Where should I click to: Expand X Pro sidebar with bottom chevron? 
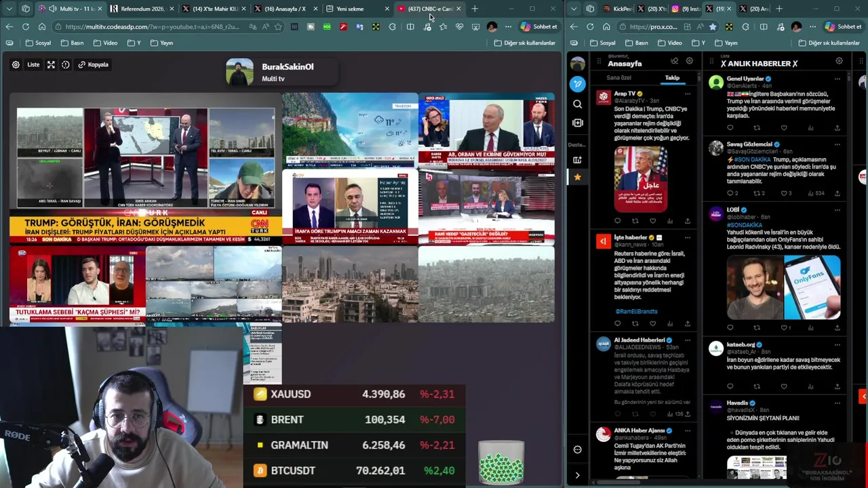click(x=577, y=475)
